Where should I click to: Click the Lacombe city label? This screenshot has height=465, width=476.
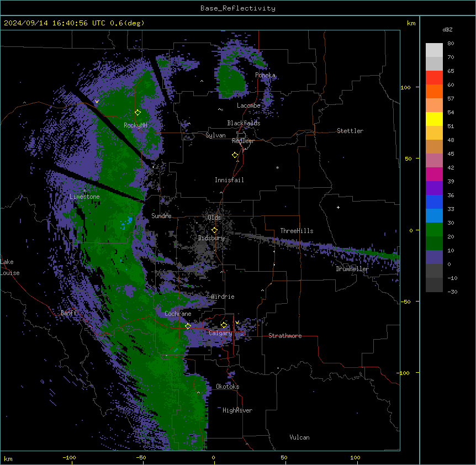coord(248,105)
